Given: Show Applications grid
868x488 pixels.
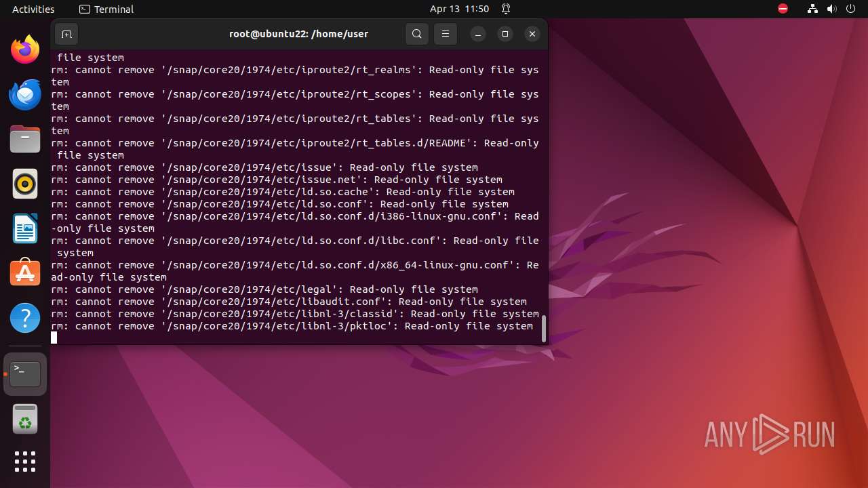Looking at the screenshot, I should pos(25,462).
